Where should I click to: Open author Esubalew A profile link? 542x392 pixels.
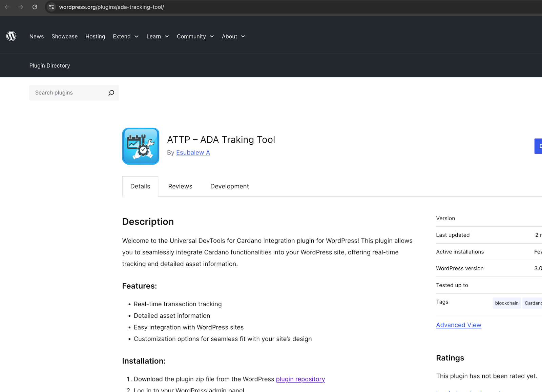pyautogui.click(x=193, y=153)
